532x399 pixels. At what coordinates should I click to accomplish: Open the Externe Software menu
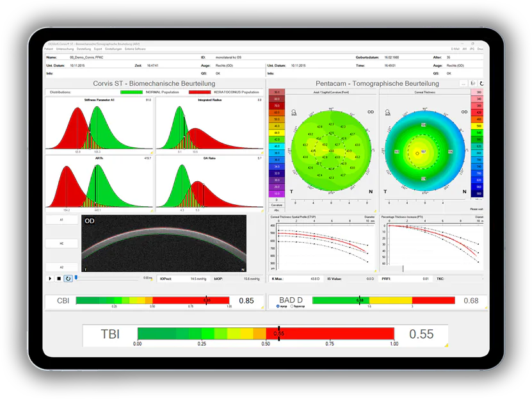coord(135,49)
